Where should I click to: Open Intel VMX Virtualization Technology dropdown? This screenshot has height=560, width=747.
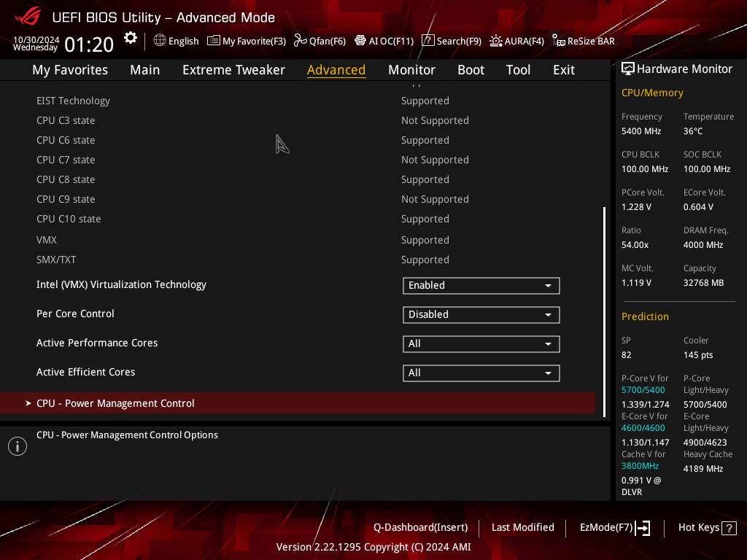pyautogui.click(x=481, y=286)
